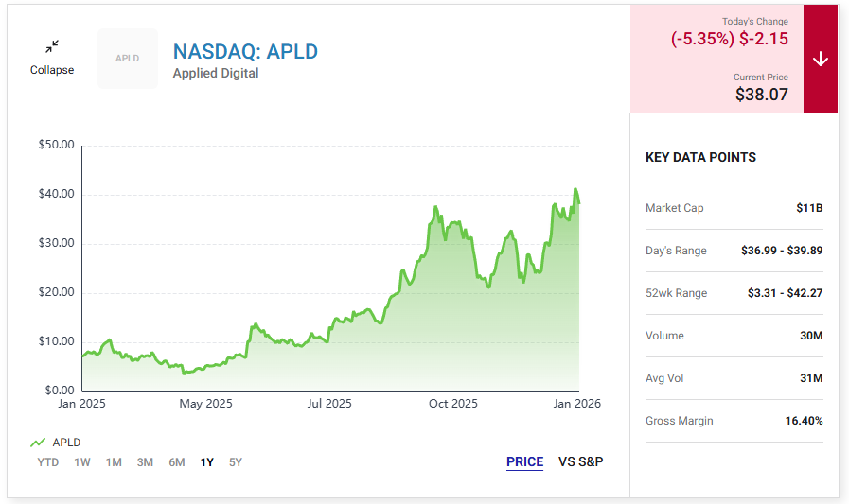Click the Jul 2025 x-axis label
The width and height of the screenshot is (849, 504).
pos(329,404)
